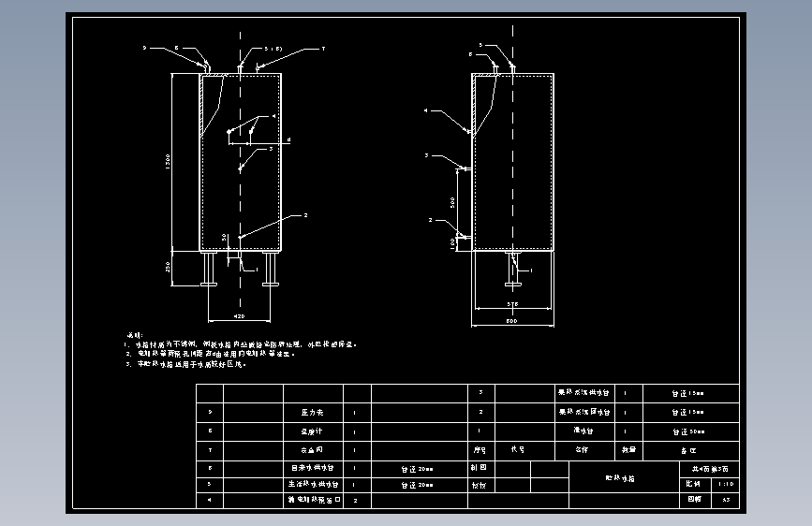The height and width of the screenshot is (526, 812).
Task: Select note 2 about 电加热管 hole spacing
Action: (x=210, y=354)
